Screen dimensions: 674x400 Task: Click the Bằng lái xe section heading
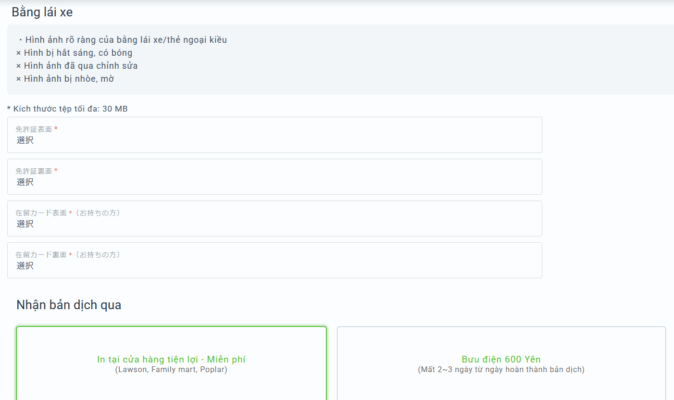click(41, 12)
